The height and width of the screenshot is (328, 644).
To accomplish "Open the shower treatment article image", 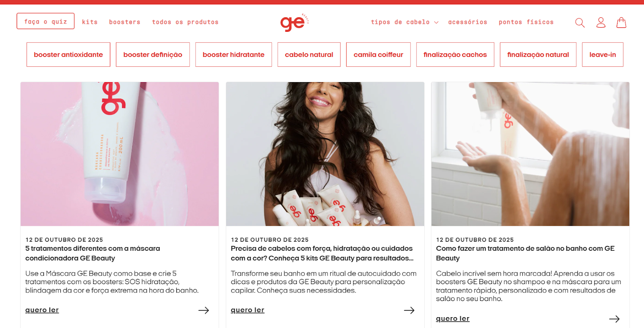I will [530, 154].
